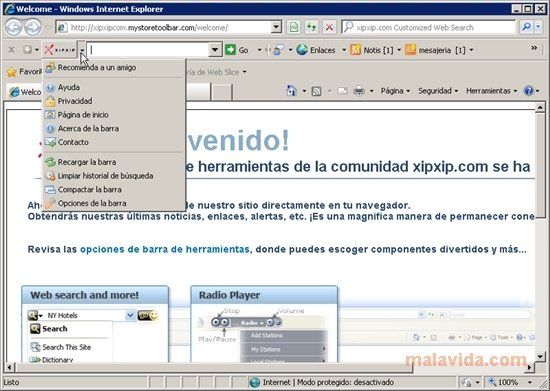Image resolution: width=550 pixels, height=391 pixels.
Task: Open the Seguridad menu
Action: [438, 91]
